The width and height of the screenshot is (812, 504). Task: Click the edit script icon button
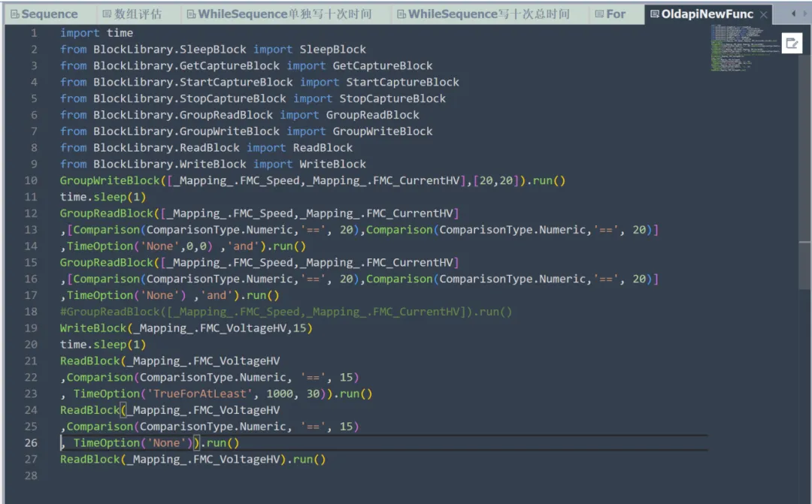click(x=792, y=43)
